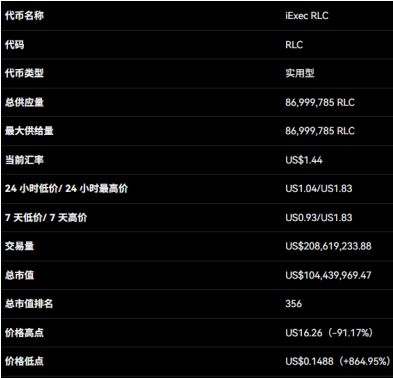Click the 总市值 label
The height and width of the screenshot is (378, 393).
click(19, 275)
